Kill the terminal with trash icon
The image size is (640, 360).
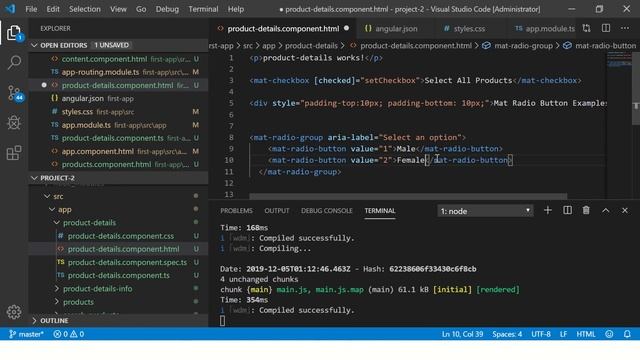[586, 210]
